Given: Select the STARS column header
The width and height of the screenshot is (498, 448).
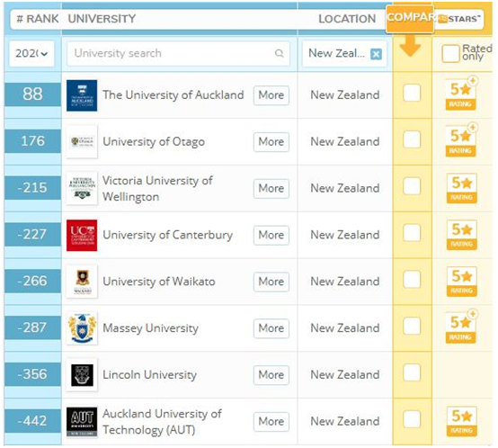Looking at the screenshot, I should tap(459, 19).
